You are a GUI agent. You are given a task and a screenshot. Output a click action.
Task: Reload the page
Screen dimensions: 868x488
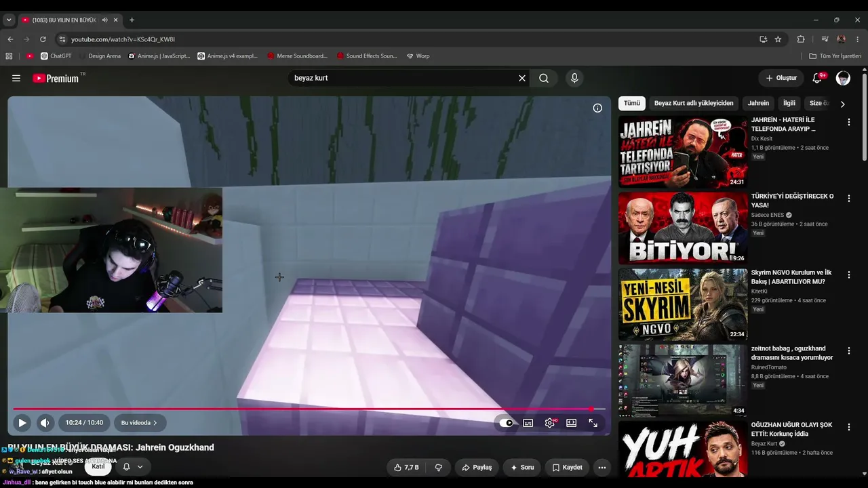click(43, 39)
